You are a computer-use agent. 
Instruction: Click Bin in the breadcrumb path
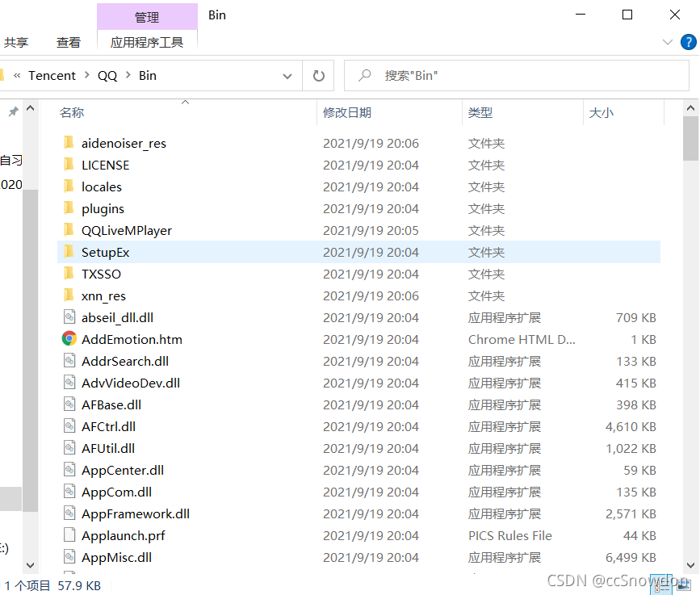147,75
